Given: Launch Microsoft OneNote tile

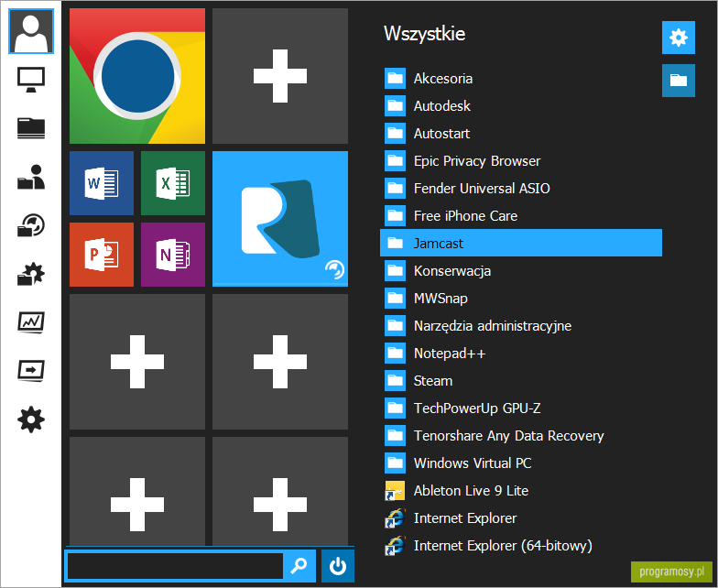Looking at the screenshot, I should pyautogui.click(x=173, y=255).
